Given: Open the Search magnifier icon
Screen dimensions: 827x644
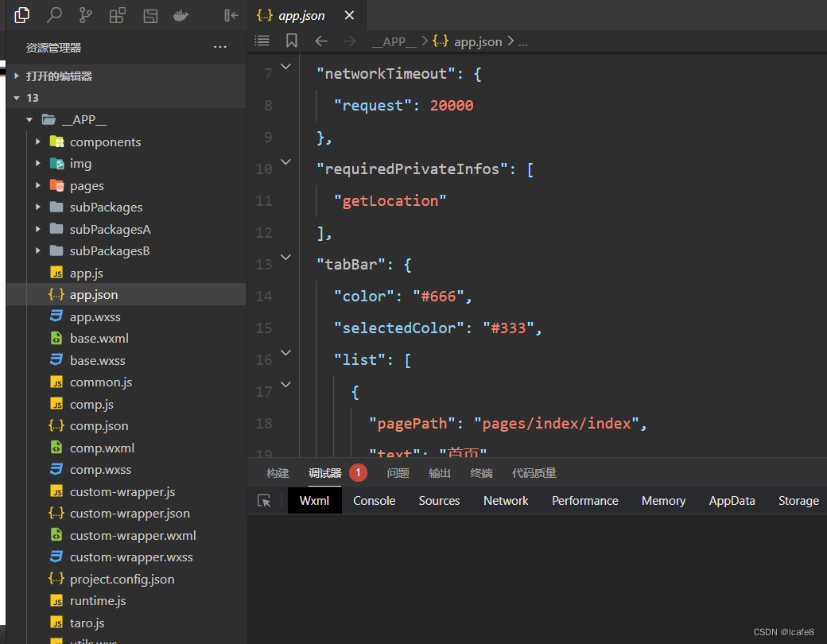Looking at the screenshot, I should [x=54, y=15].
